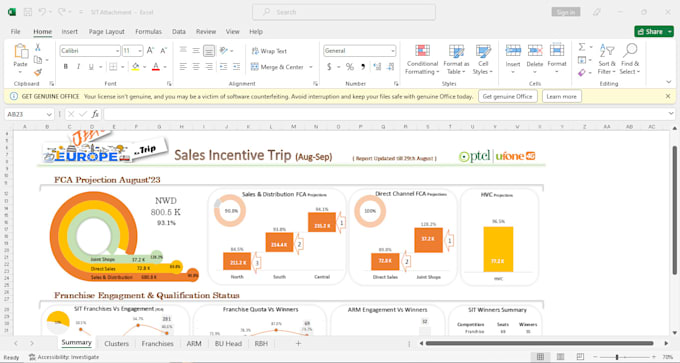Open the Calibri font name dropdown
This screenshot has height=363, width=680.
tap(118, 51)
